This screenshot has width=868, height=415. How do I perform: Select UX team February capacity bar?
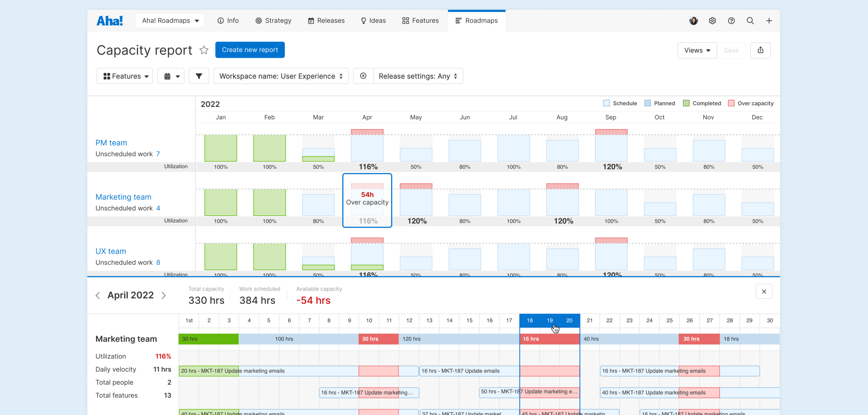(269, 257)
